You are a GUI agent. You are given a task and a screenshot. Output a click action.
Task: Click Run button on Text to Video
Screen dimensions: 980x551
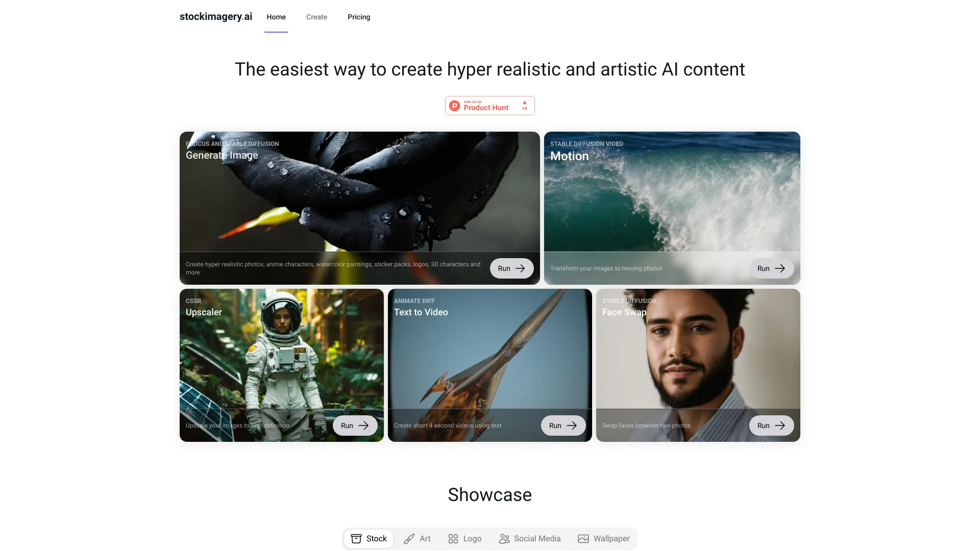[x=562, y=425]
